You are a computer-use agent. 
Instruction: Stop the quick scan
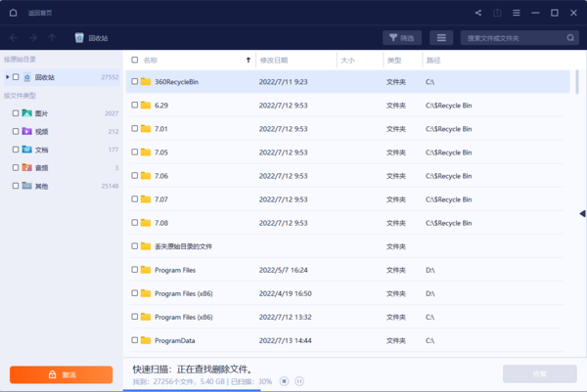pos(284,380)
